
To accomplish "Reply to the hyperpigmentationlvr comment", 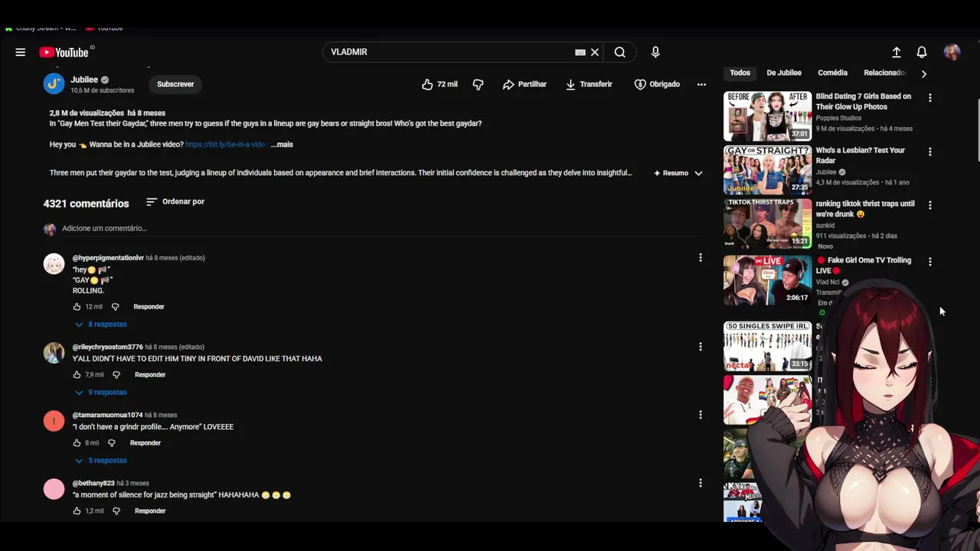I will pyautogui.click(x=149, y=307).
